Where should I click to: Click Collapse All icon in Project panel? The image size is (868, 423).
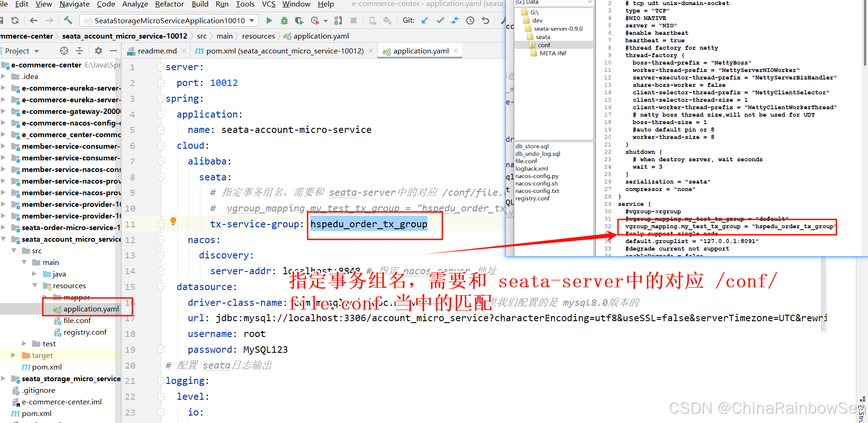[x=79, y=51]
